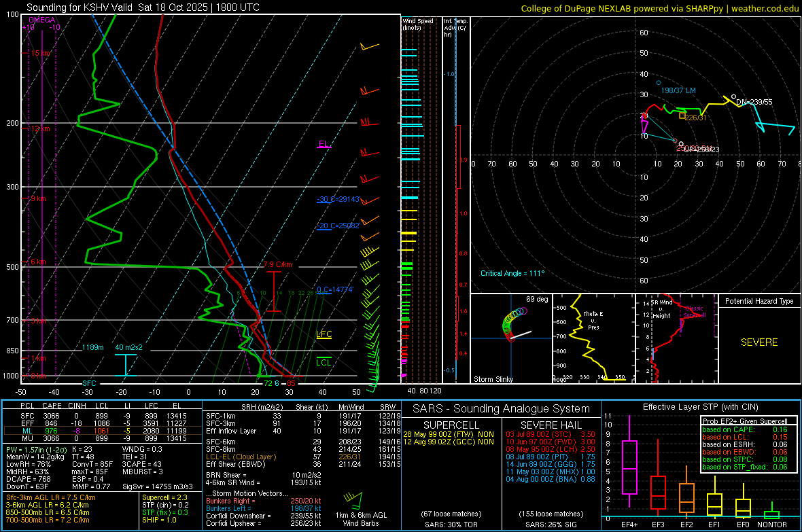
Task: Click 'based on STP_fixed: 0.06' legend row
Action: [x=745, y=467]
